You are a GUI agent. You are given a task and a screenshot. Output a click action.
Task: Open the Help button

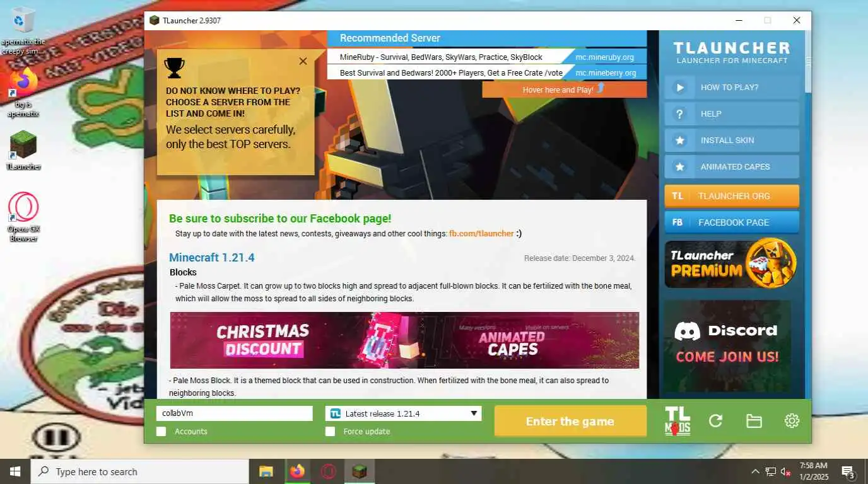pos(732,114)
